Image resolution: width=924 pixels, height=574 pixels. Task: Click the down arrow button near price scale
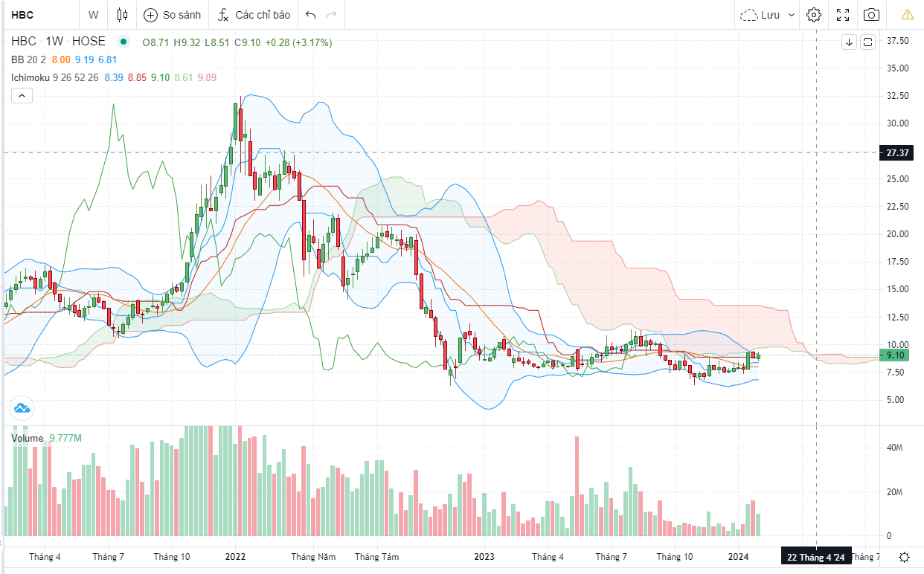click(x=849, y=42)
